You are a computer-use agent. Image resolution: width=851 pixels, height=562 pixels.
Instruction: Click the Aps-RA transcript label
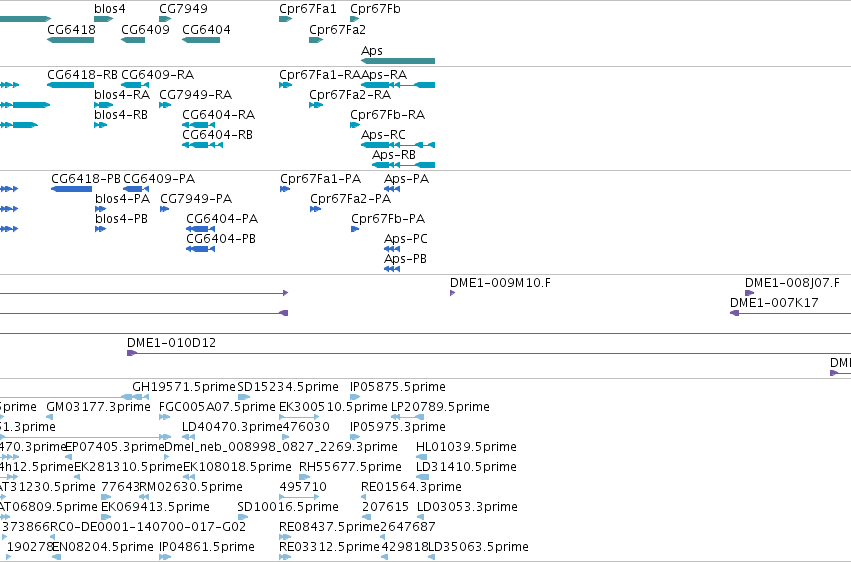(x=384, y=74)
